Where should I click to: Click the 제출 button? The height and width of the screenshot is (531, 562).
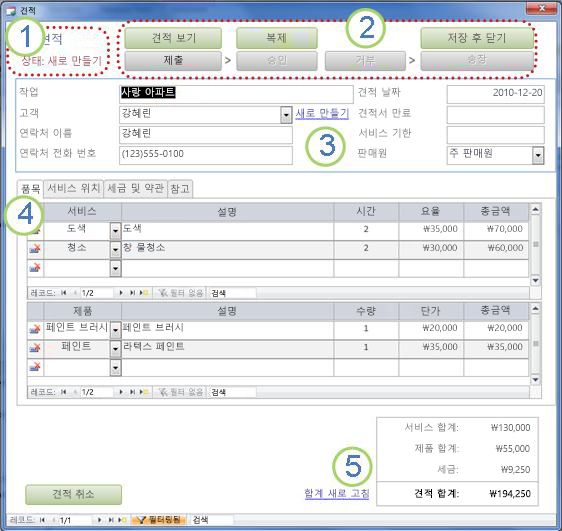pyautogui.click(x=173, y=61)
